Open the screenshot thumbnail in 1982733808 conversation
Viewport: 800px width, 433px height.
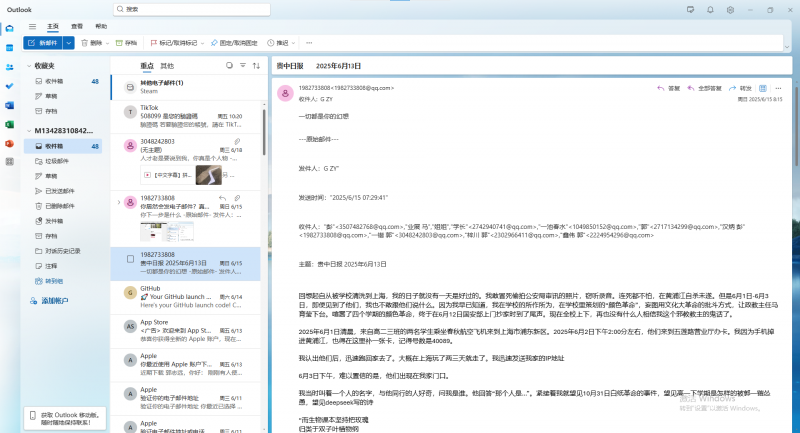coord(167,232)
